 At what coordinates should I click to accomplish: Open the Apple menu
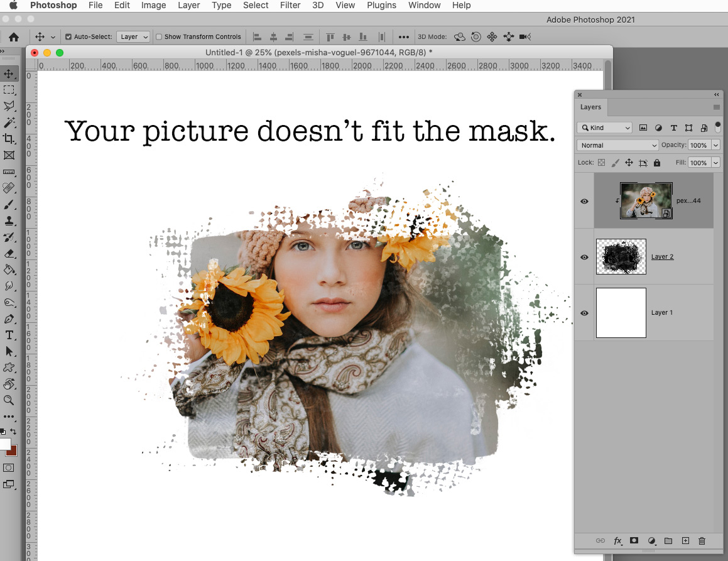(13, 5)
